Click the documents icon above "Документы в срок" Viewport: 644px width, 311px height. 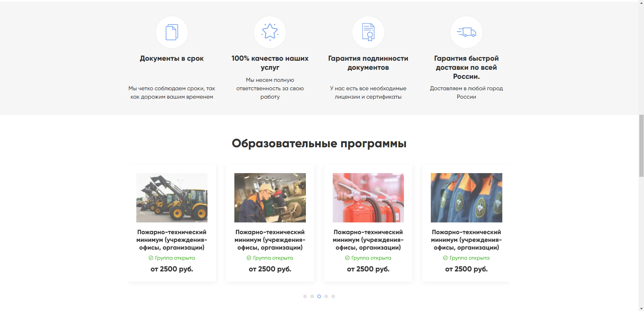pyautogui.click(x=172, y=32)
